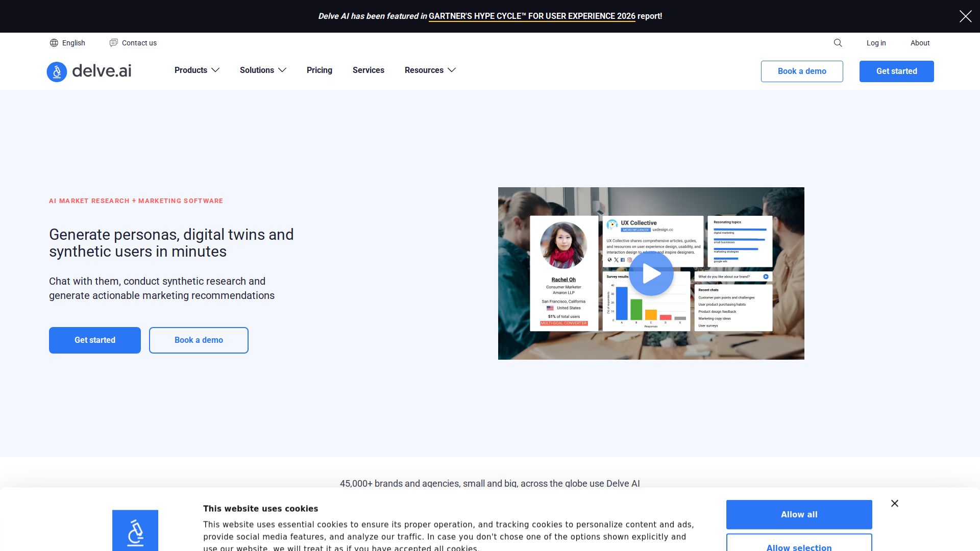Open the About page link
The image size is (980, 551).
pyautogui.click(x=920, y=43)
